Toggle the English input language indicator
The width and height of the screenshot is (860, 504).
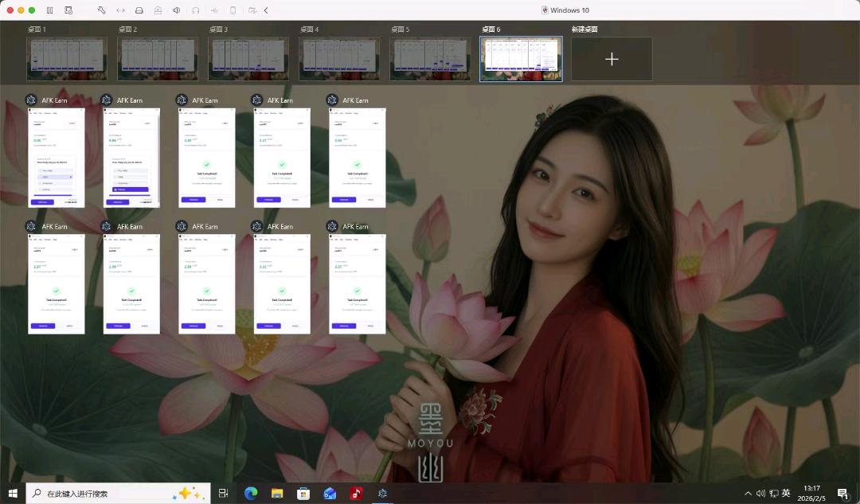786,494
